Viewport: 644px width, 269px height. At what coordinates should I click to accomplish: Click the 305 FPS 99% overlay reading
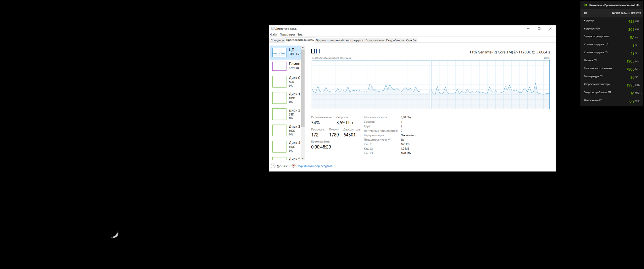point(633,30)
